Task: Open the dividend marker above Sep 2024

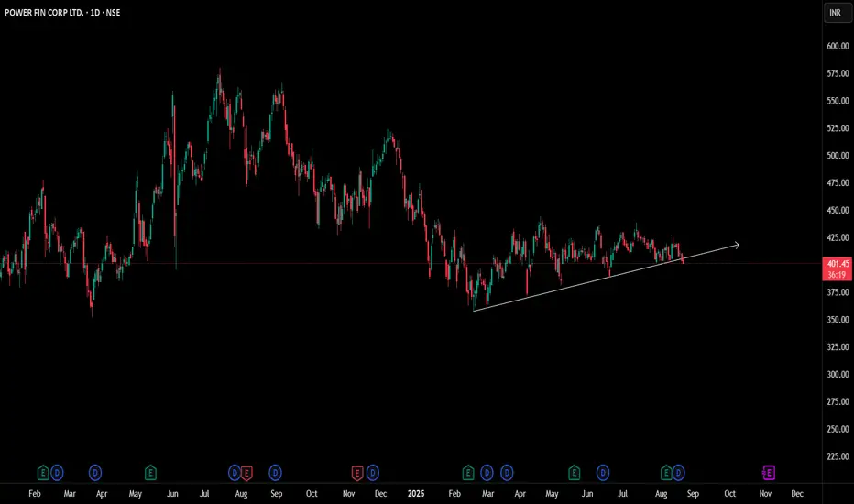Action: 275,473
